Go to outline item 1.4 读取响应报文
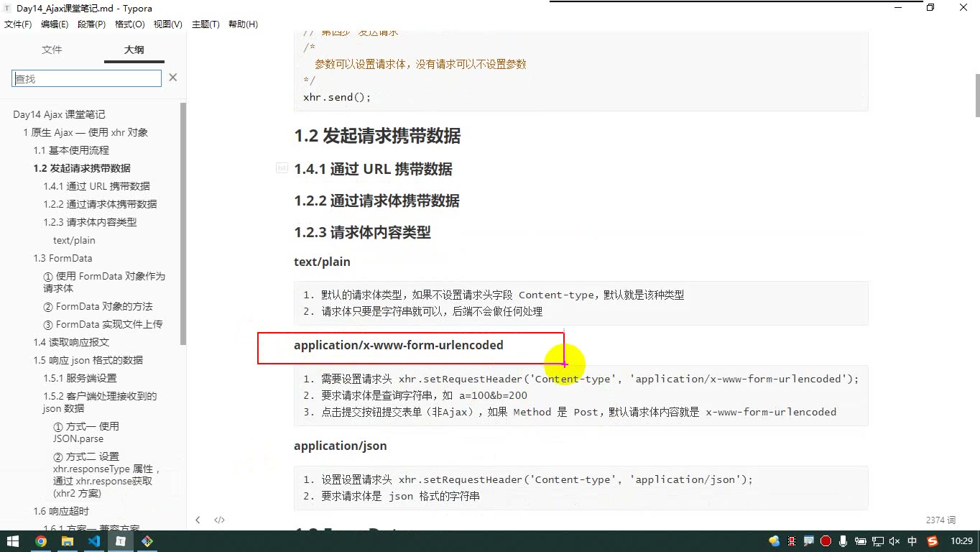This screenshot has height=552, width=980. (x=71, y=342)
